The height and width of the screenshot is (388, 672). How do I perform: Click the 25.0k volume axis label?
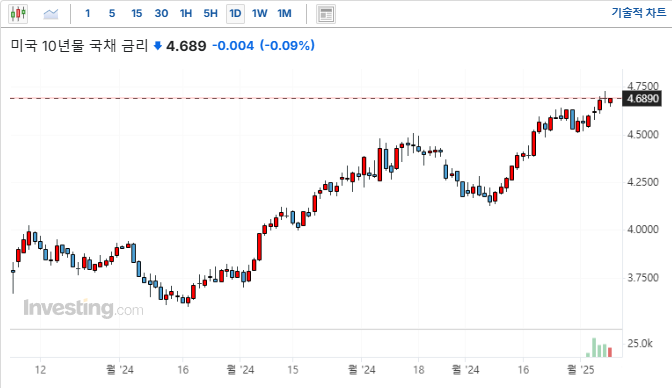point(640,343)
